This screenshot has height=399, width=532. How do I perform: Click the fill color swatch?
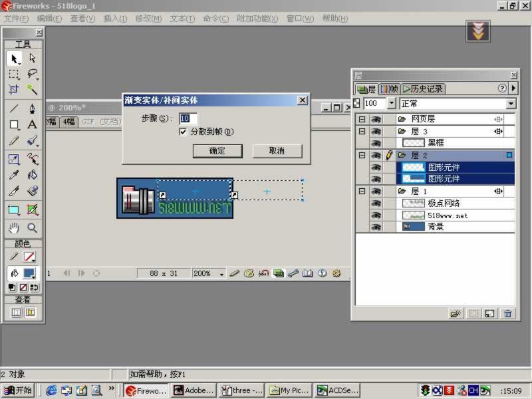[29, 273]
